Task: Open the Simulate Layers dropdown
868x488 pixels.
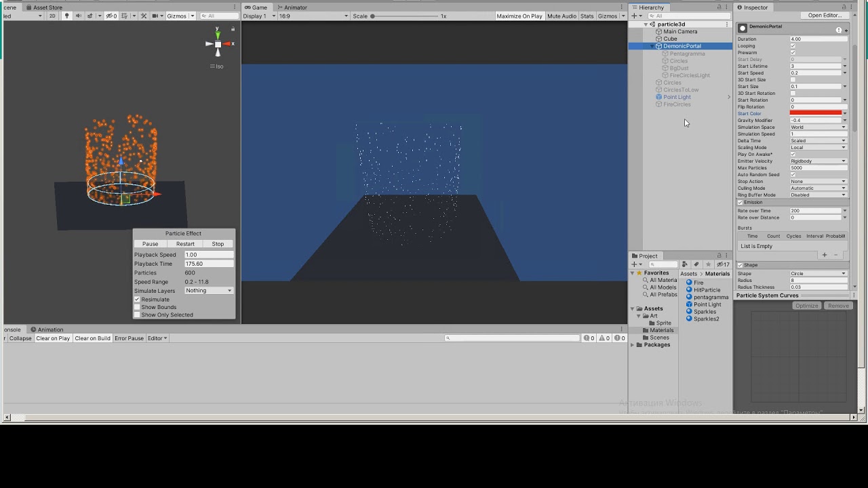Action: pyautogui.click(x=209, y=291)
